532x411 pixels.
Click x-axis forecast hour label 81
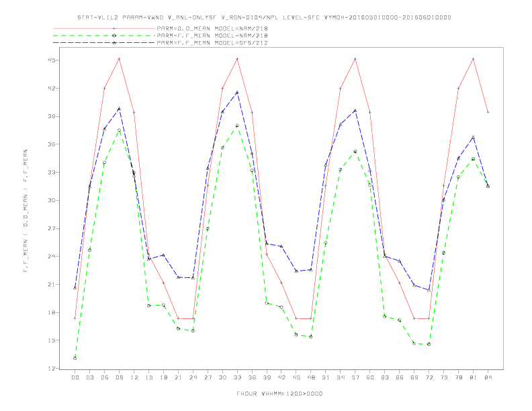(474, 377)
